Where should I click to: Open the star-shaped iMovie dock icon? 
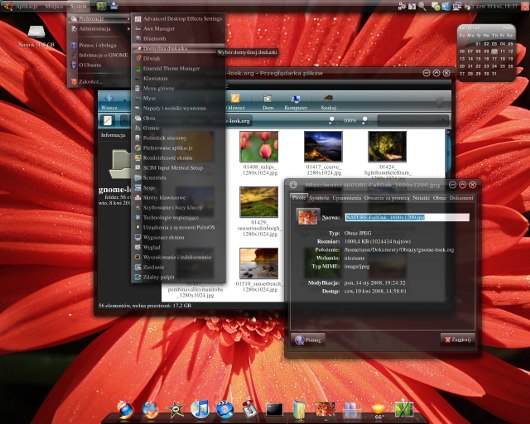[x=176, y=410]
